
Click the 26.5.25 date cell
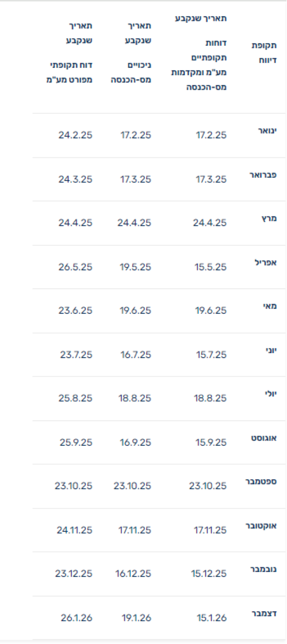76,267
